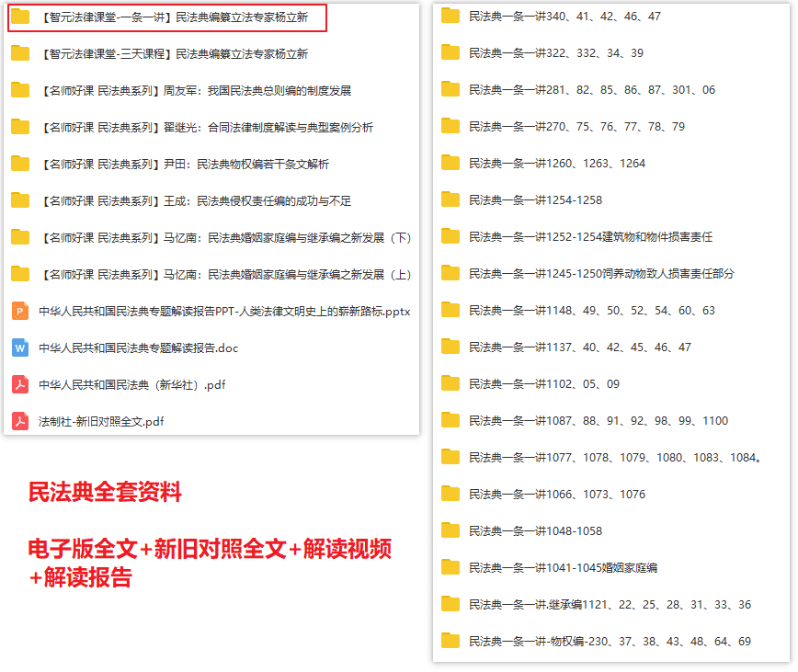
Task: Select name 民法典一条一讲270、75、76、77、78、79
Action: [x=577, y=127]
